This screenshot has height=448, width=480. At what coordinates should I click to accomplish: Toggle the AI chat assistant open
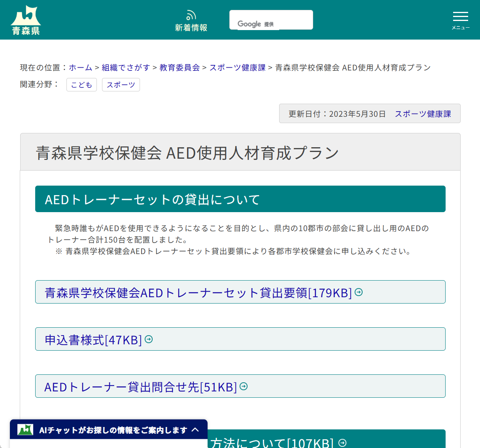[109, 429]
